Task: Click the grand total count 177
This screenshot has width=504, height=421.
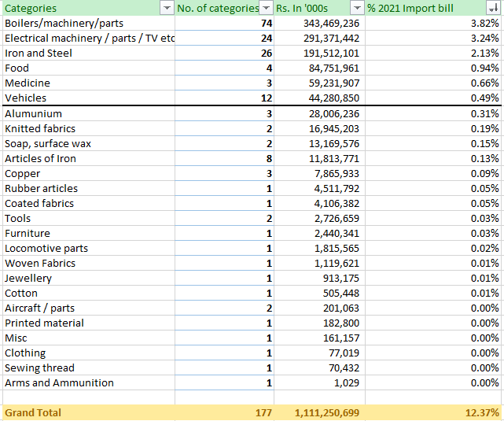Action: pyautogui.click(x=224, y=412)
